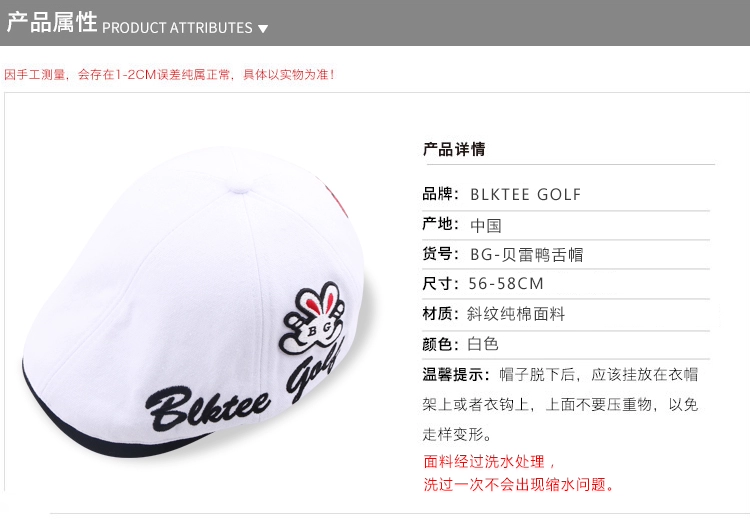This screenshot has height=523, width=750.
Task: Click the red 面料经过洗水处理 notice
Action: tap(489, 462)
